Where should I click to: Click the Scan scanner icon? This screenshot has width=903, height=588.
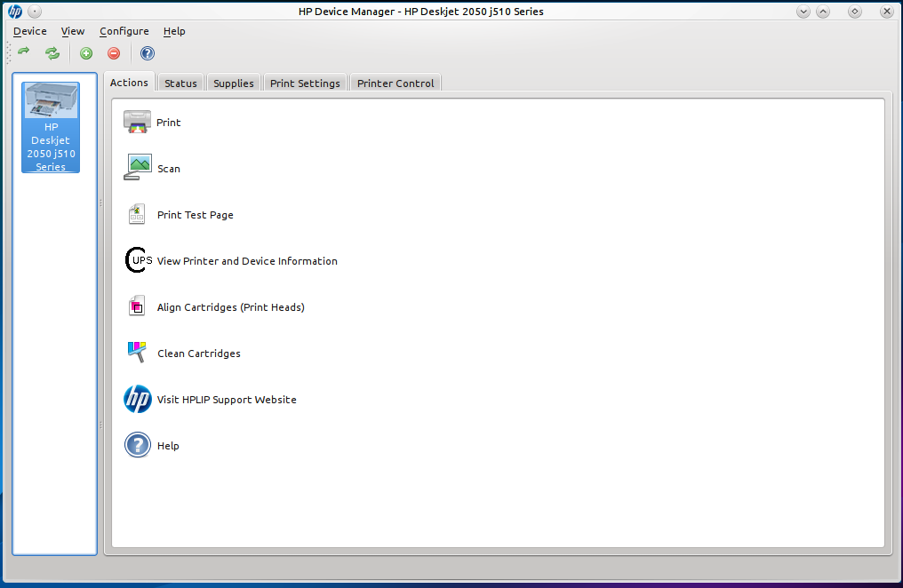tap(138, 167)
